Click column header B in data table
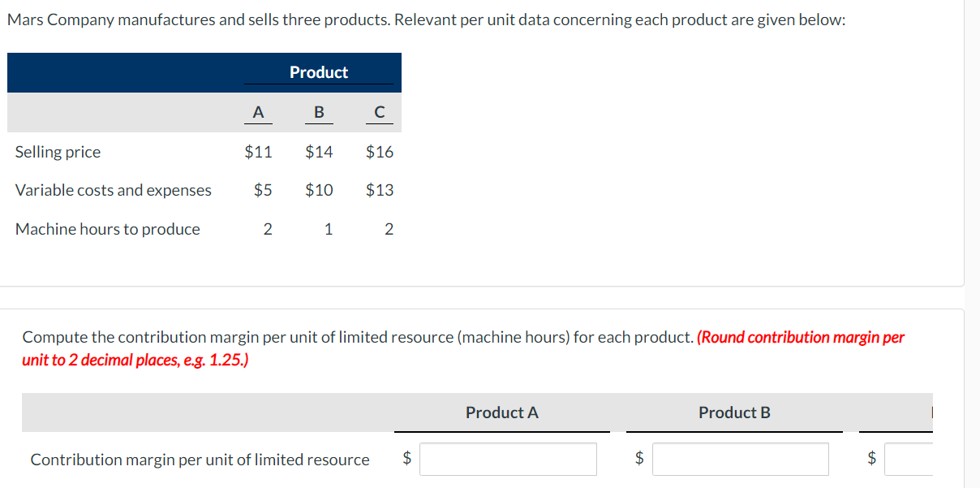The height and width of the screenshot is (488, 980). [x=319, y=113]
